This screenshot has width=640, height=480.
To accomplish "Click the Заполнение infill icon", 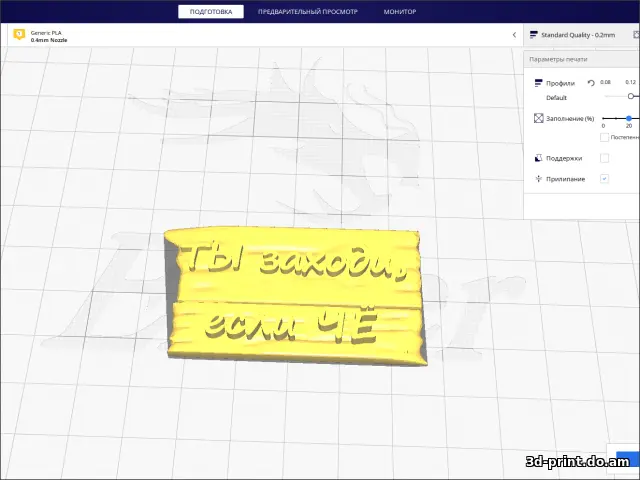I will tap(538, 118).
